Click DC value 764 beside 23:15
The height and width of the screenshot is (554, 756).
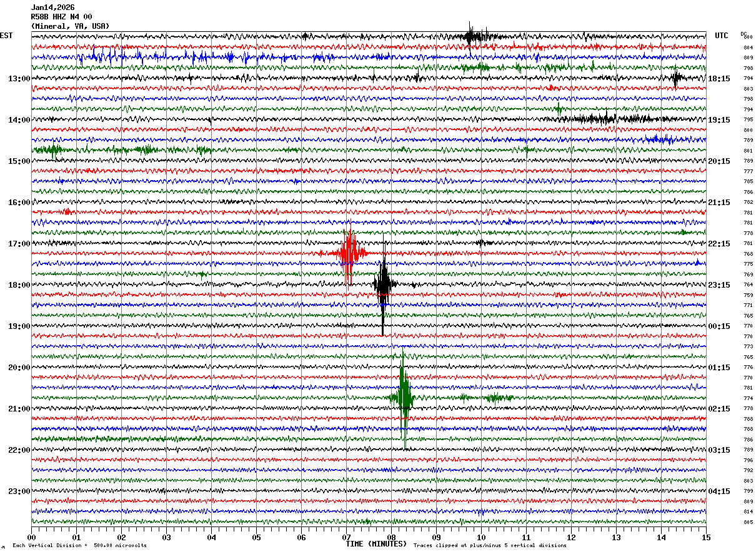pos(748,285)
